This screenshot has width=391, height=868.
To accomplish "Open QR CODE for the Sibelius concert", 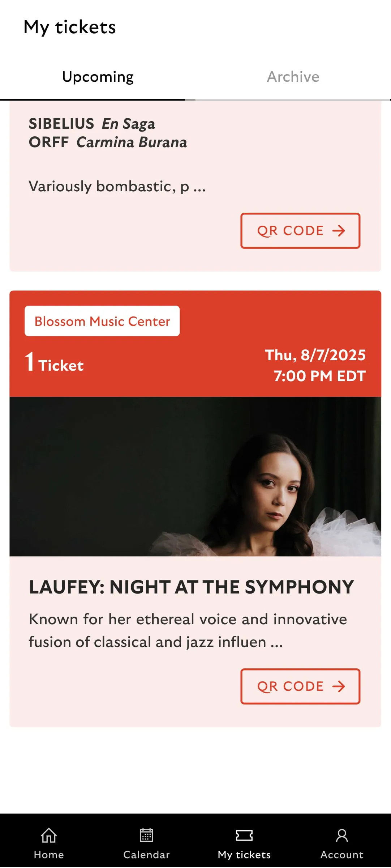I will coord(300,231).
